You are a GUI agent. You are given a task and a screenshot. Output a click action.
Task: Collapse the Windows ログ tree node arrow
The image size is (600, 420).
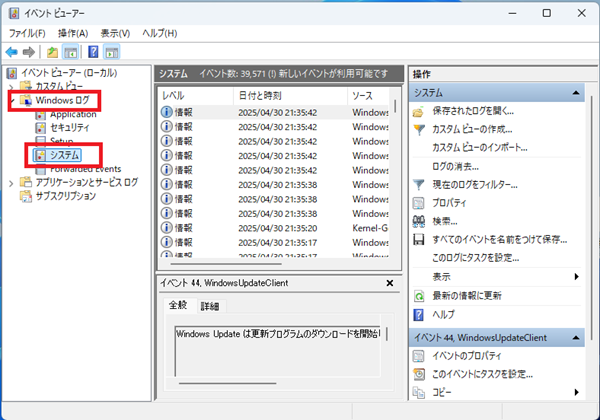(12, 101)
